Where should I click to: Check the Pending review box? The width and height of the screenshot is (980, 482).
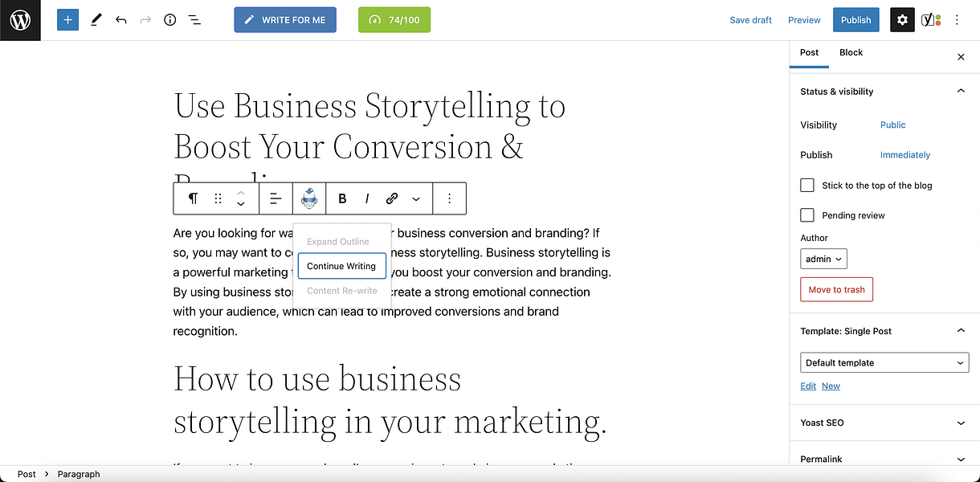pos(807,215)
